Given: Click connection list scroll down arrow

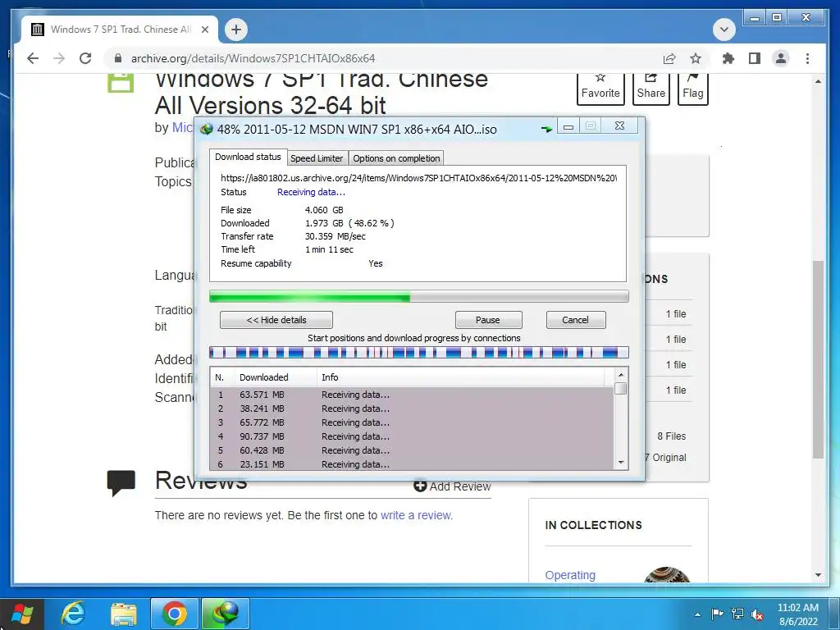Looking at the screenshot, I should tap(621, 463).
